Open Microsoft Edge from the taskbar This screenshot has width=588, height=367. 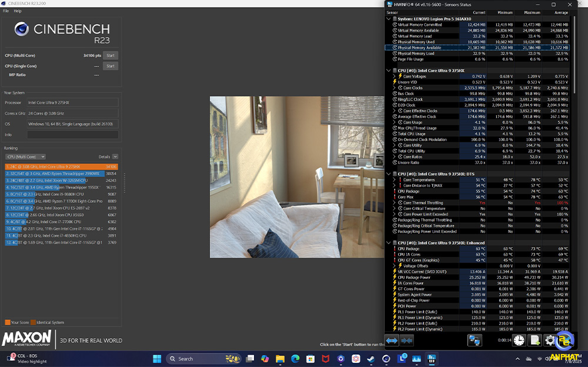click(x=295, y=359)
